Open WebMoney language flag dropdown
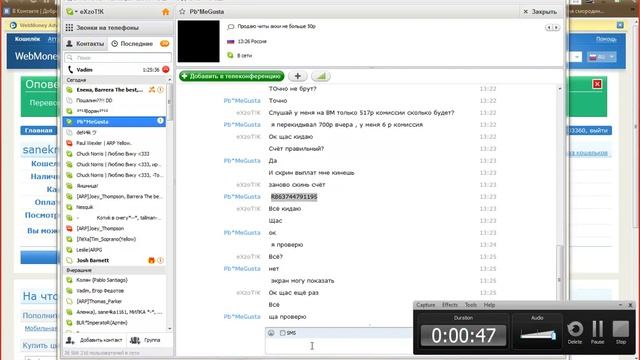Screen dimensions: 640x360 601,57
